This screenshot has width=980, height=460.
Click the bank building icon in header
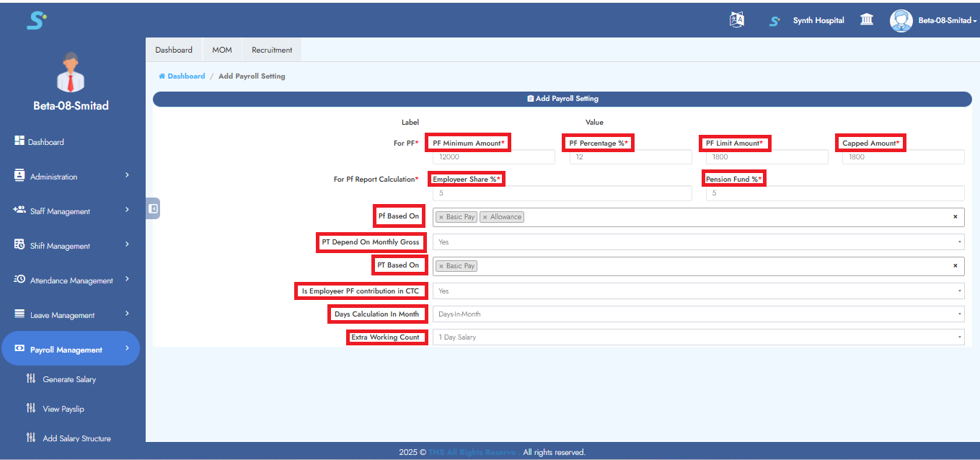[867, 20]
